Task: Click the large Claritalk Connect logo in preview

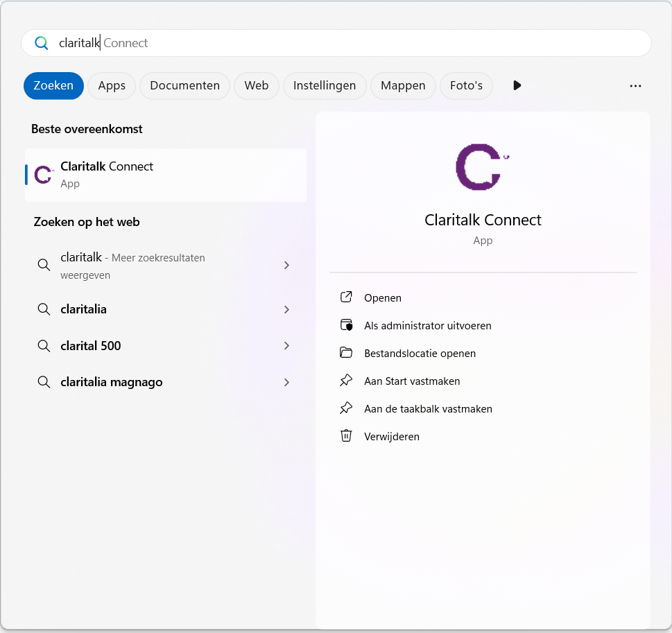Action: (x=482, y=166)
